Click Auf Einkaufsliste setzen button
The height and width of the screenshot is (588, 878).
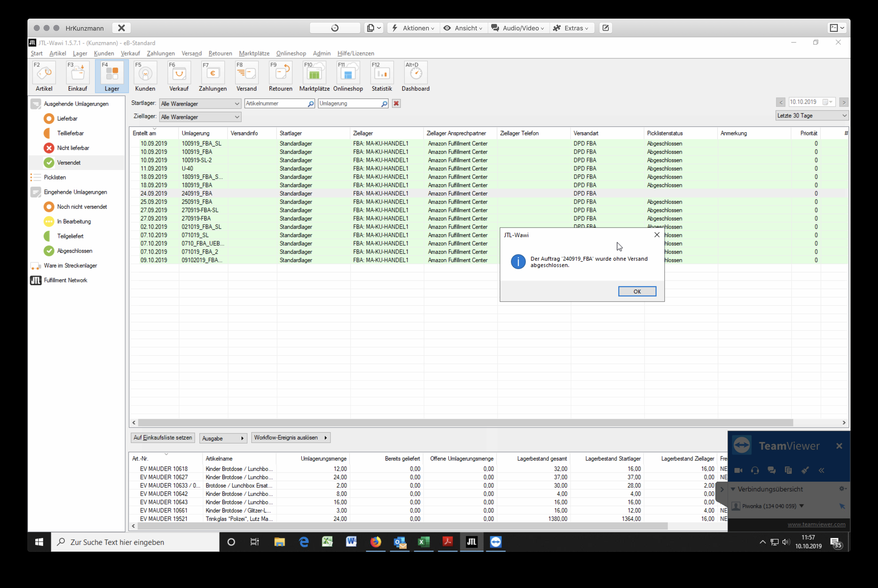tap(163, 438)
